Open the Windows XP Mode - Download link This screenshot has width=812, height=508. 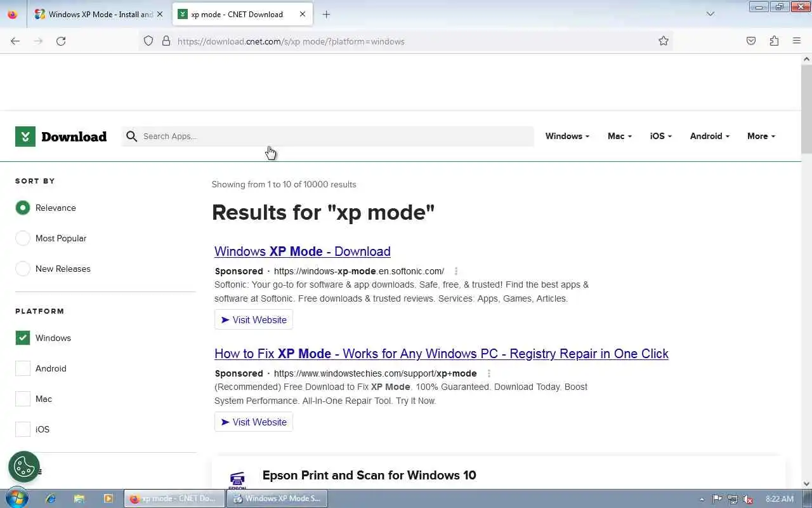(x=303, y=251)
